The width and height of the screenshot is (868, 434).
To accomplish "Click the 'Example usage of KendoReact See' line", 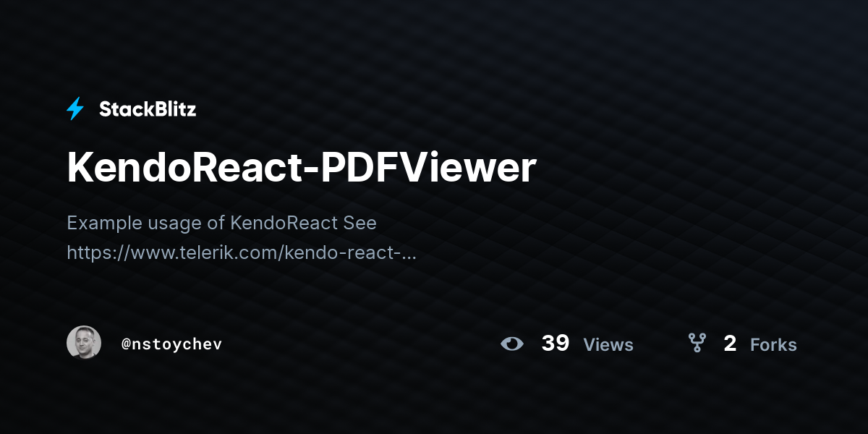I will pos(221,223).
